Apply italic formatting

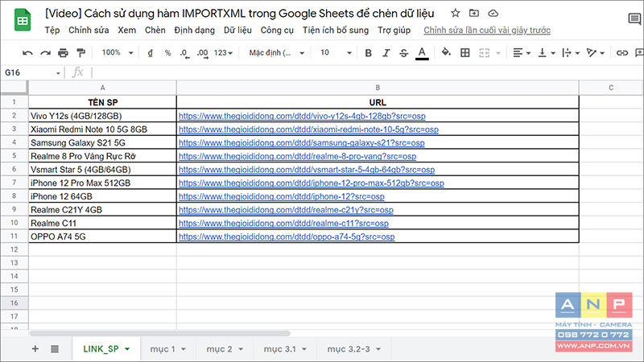click(386, 53)
